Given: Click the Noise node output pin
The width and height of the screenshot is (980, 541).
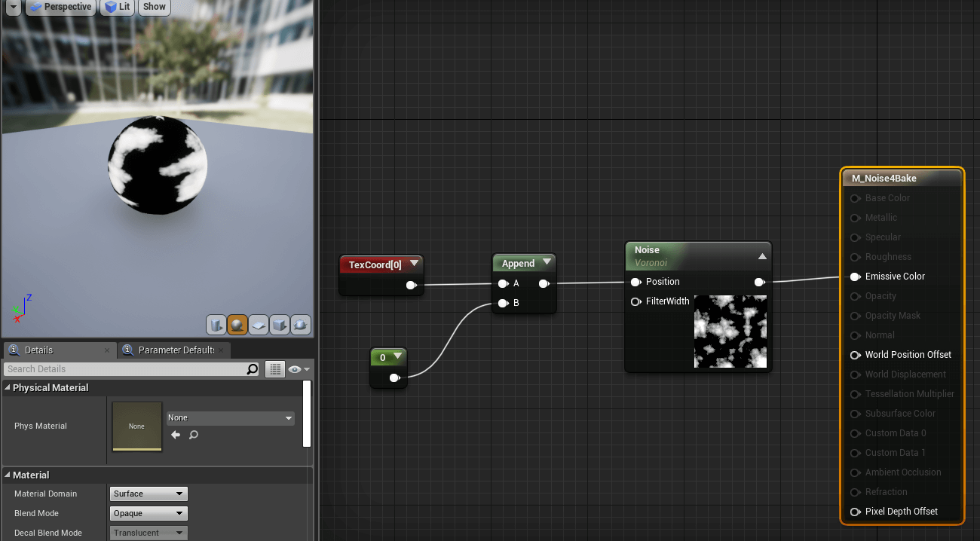Looking at the screenshot, I should point(760,282).
